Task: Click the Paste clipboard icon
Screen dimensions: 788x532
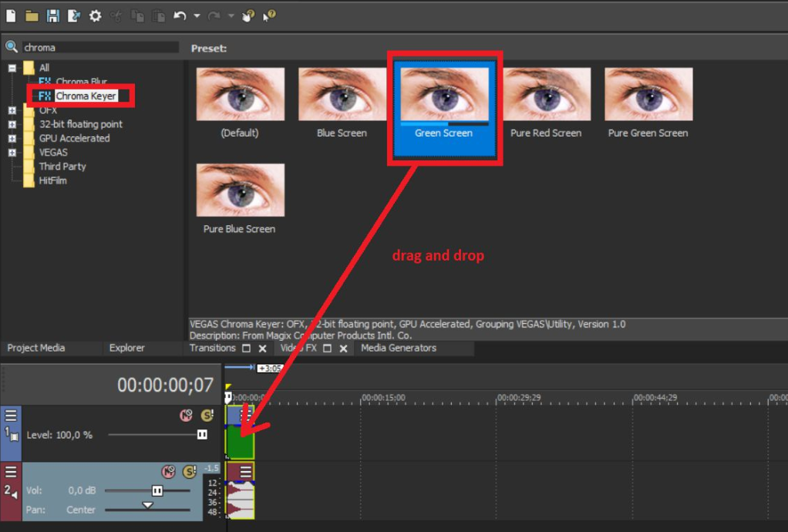Action: tap(158, 15)
